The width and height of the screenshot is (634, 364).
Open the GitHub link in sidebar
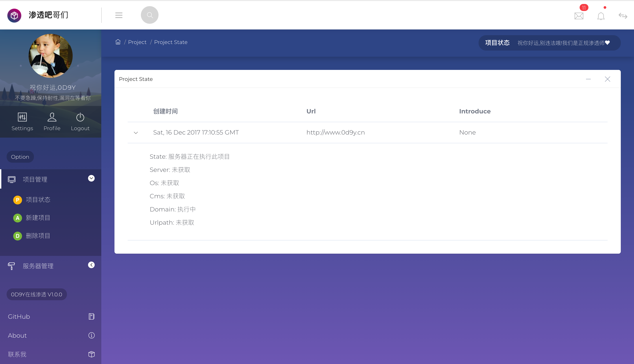(x=19, y=317)
